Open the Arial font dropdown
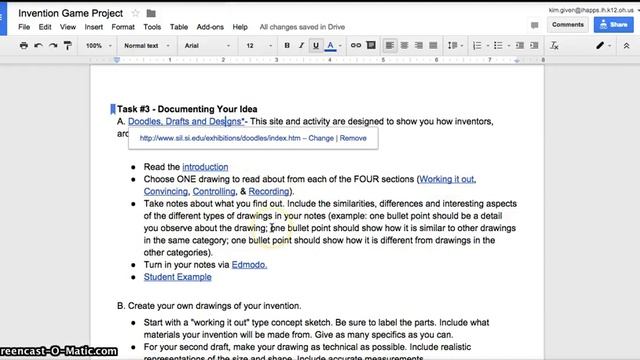 (x=207, y=46)
